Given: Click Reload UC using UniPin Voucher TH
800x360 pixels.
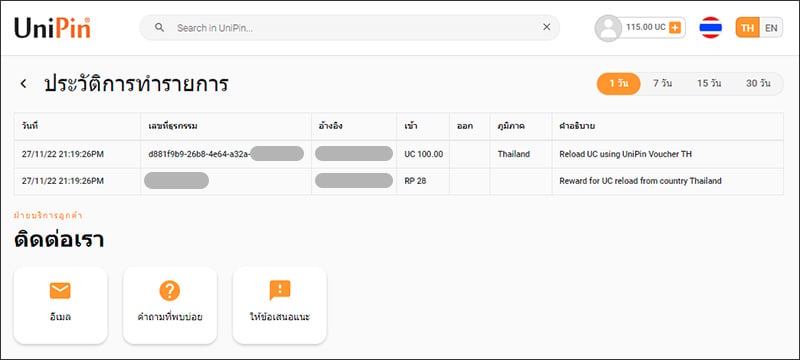Looking at the screenshot, I should point(626,154).
